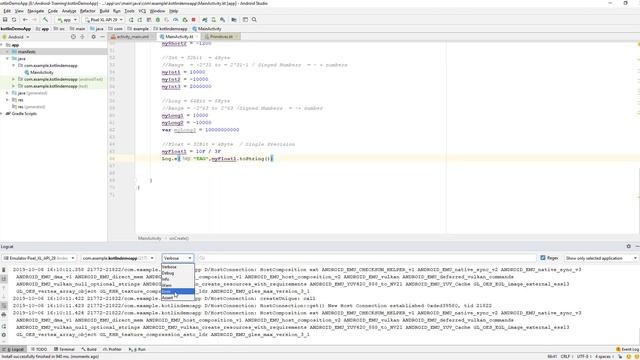Select Error in the log level dropdown list
The width and height of the screenshot is (640, 360).
point(178,291)
